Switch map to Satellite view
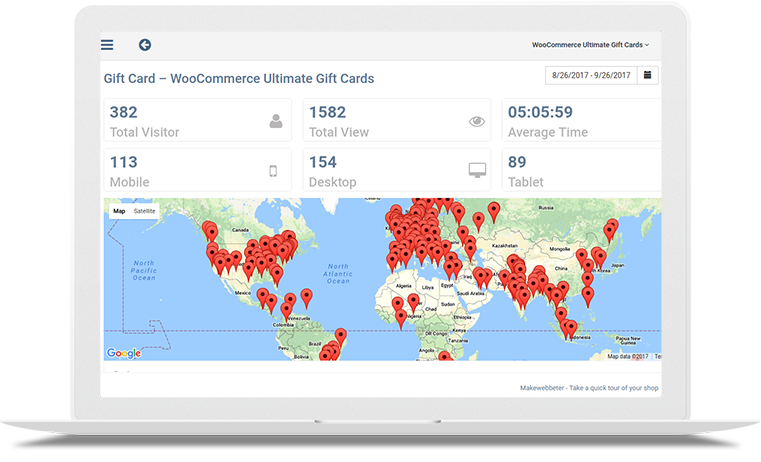The height and width of the screenshot is (462, 761). (145, 211)
